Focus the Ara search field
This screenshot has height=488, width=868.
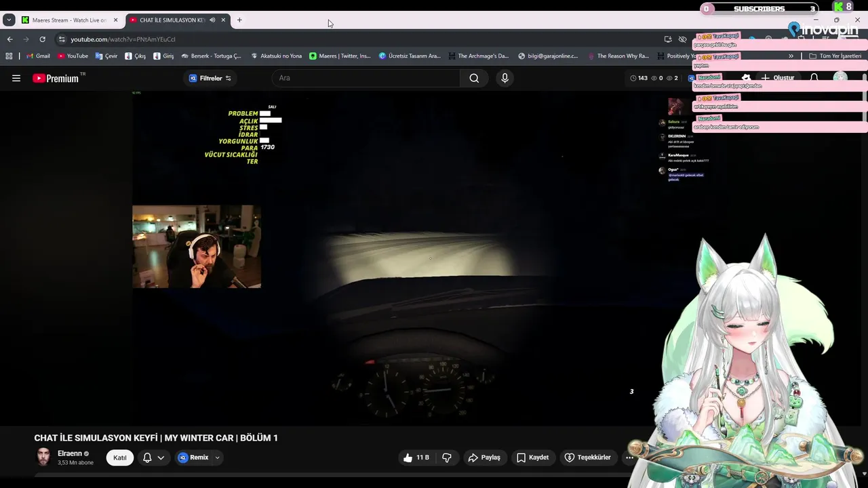point(366,78)
